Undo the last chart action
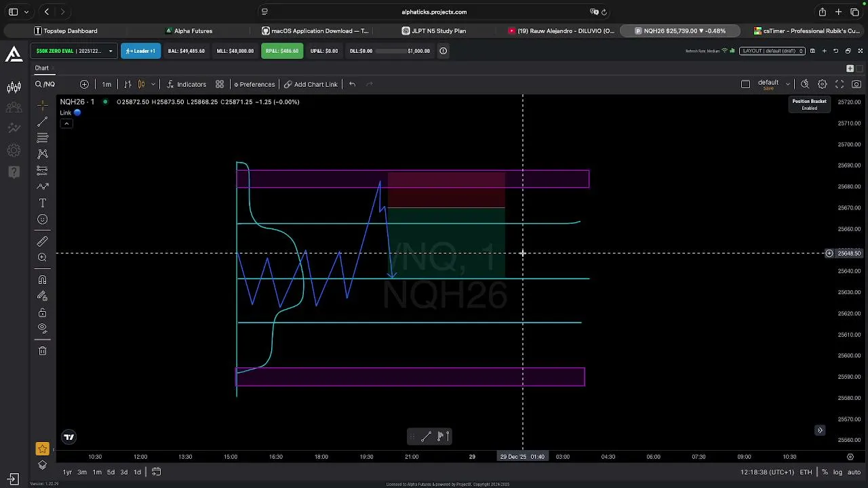This screenshot has width=868, height=488. (352, 84)
